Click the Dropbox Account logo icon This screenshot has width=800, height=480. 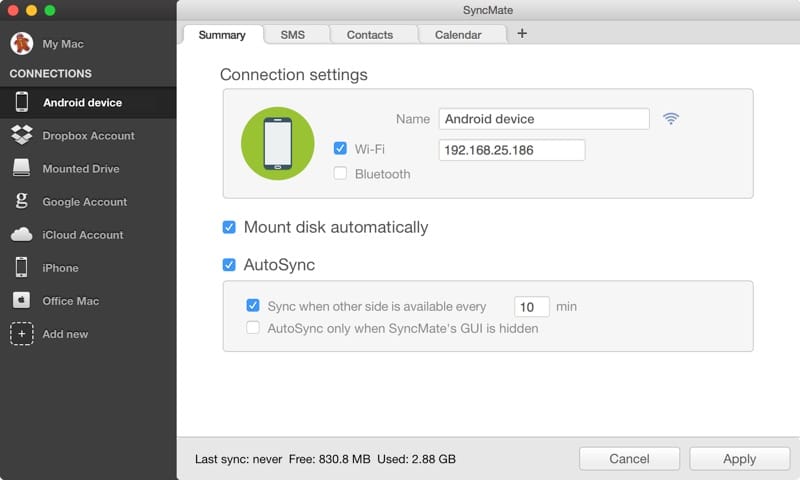tap(21, 135)
